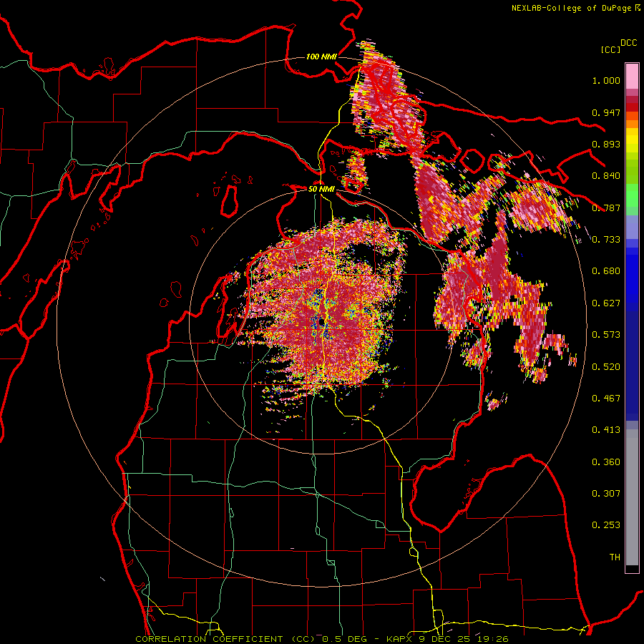Click the 0.573 scale value
The width and height of the screenshot is (644, 644).
point(606,335)
